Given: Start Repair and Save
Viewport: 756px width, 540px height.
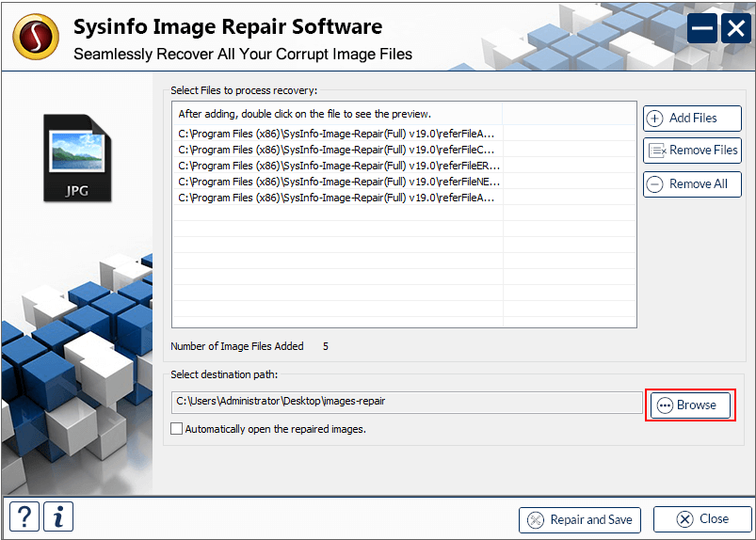Looking at the screenshot, I should [x=580, y=519].
